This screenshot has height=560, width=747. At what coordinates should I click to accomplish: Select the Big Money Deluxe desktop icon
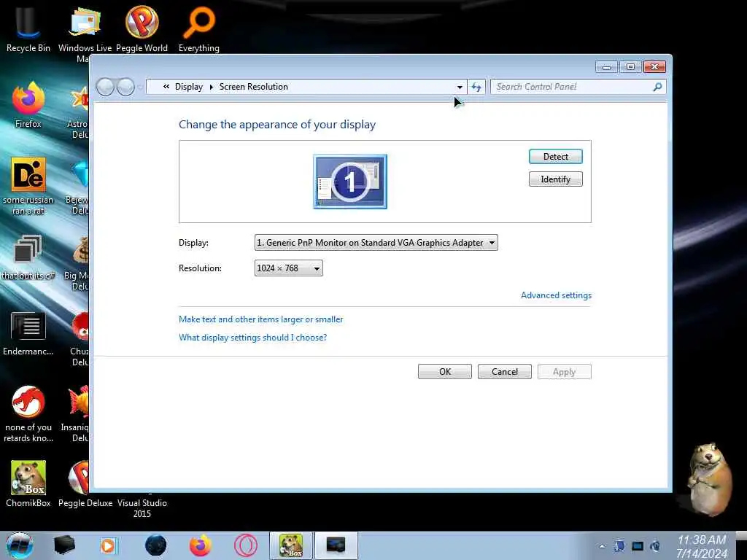[x=79, y=262]
